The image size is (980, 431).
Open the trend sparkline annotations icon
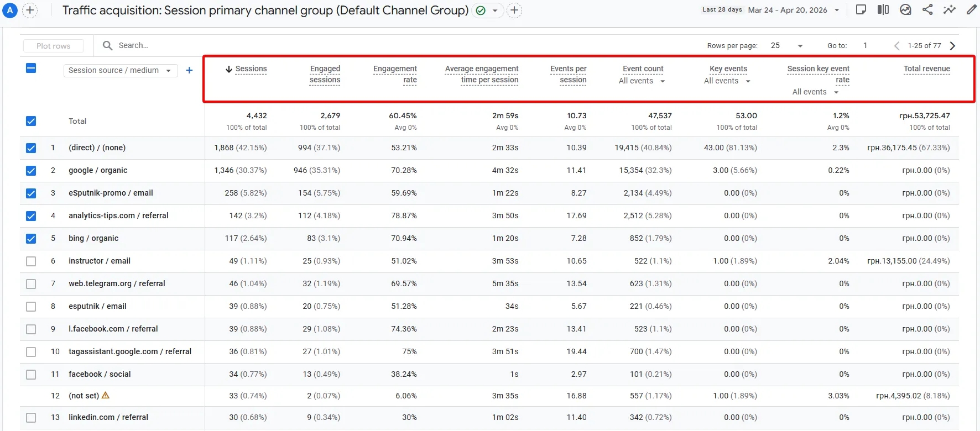tap(950, 9)
